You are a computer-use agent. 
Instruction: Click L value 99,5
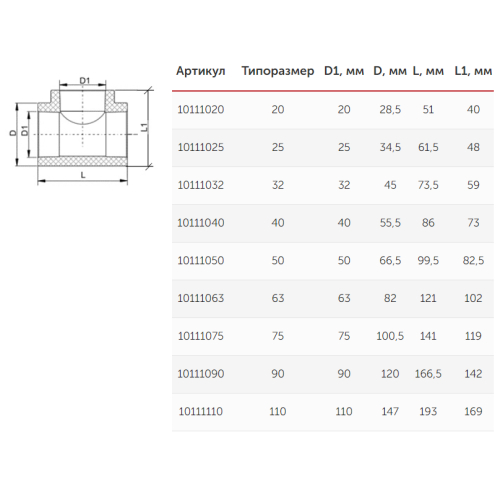428,260
